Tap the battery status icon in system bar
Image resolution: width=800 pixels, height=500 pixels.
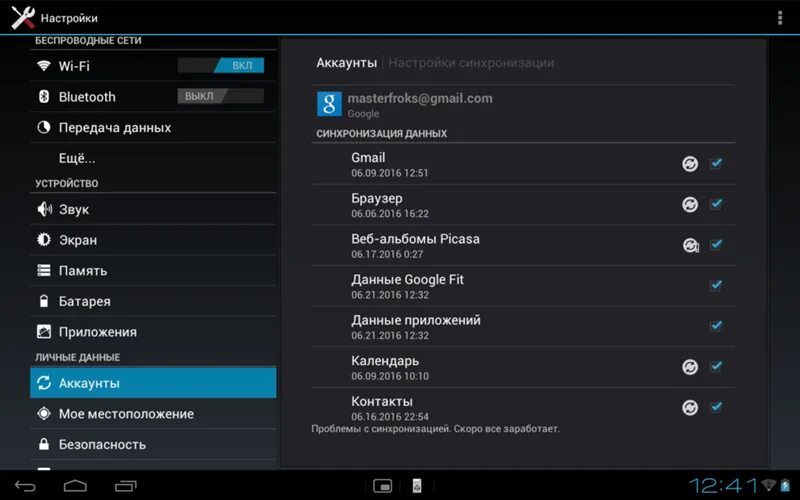[x=785, y=485]
